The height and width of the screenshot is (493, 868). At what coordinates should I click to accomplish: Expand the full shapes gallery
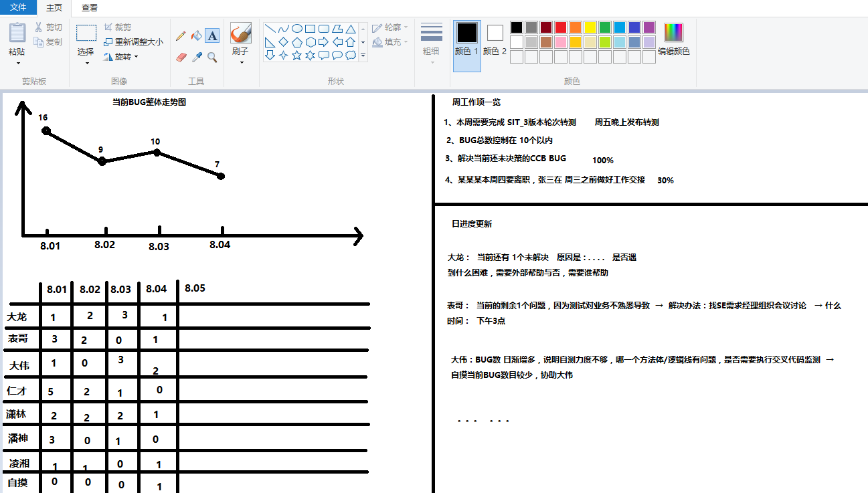(363, 56)
